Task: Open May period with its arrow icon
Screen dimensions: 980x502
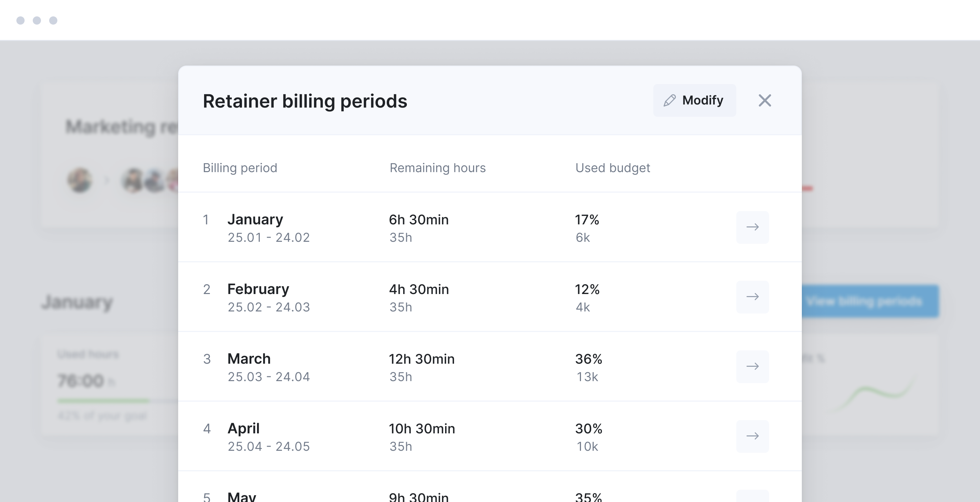Action: [753, 497]
